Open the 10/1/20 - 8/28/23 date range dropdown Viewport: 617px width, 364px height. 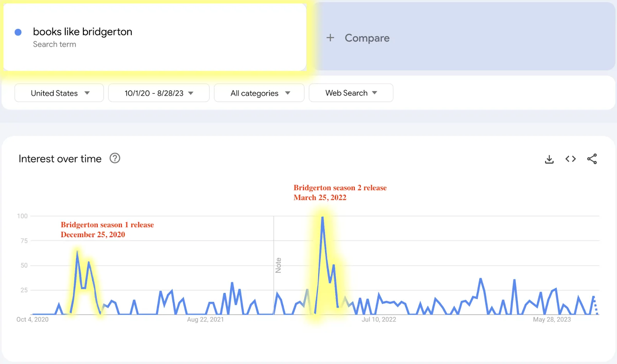pyautogui.click(x=159, y=93)
